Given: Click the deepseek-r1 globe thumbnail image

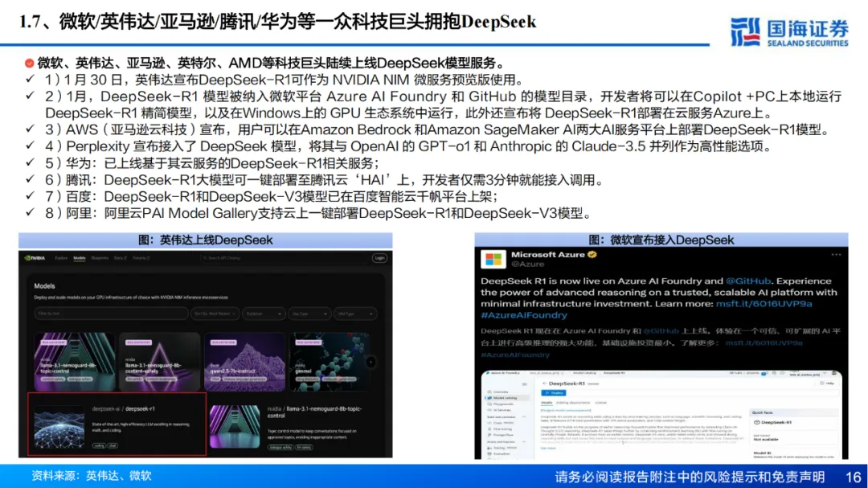Looking at the screenshot, I should coord(59,427).
